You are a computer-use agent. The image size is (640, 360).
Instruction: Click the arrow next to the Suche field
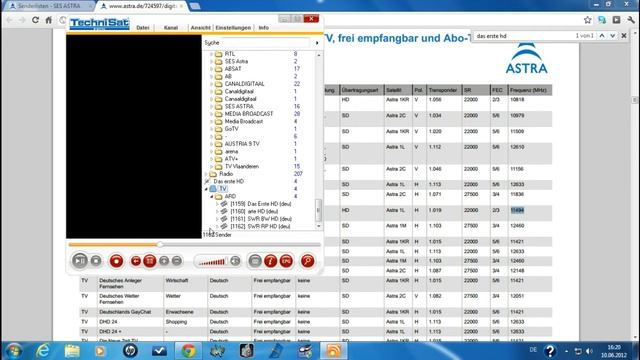pos(317,43)
